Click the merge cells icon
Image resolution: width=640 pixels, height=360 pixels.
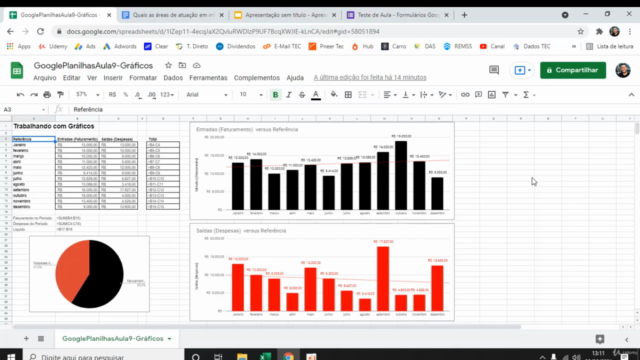362,95
